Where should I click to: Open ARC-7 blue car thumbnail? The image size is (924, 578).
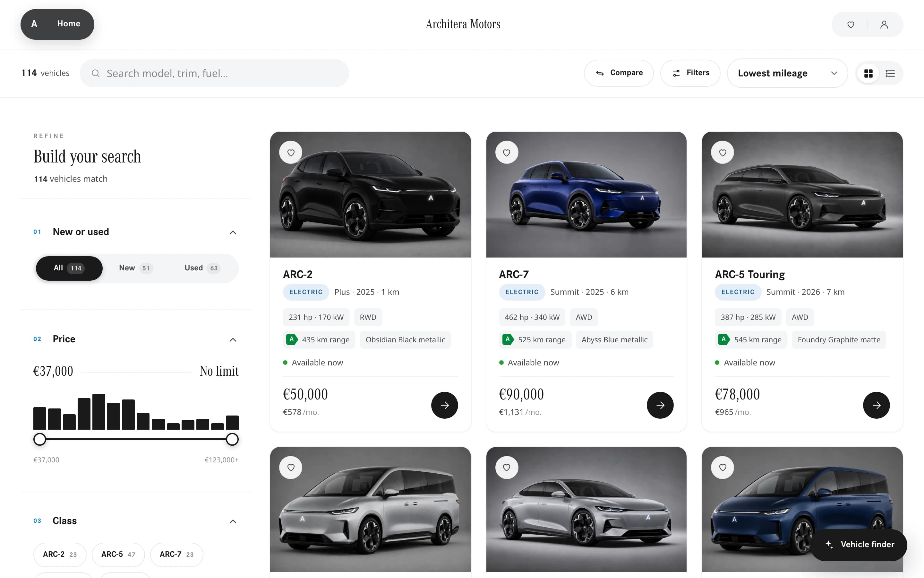(586, 195)
